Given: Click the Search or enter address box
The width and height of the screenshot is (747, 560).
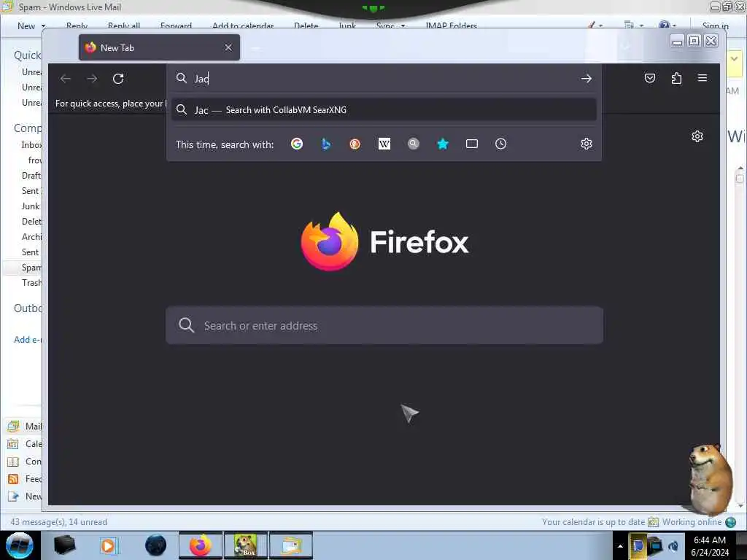Looking at the screenshot, I should tap(384, 326).
